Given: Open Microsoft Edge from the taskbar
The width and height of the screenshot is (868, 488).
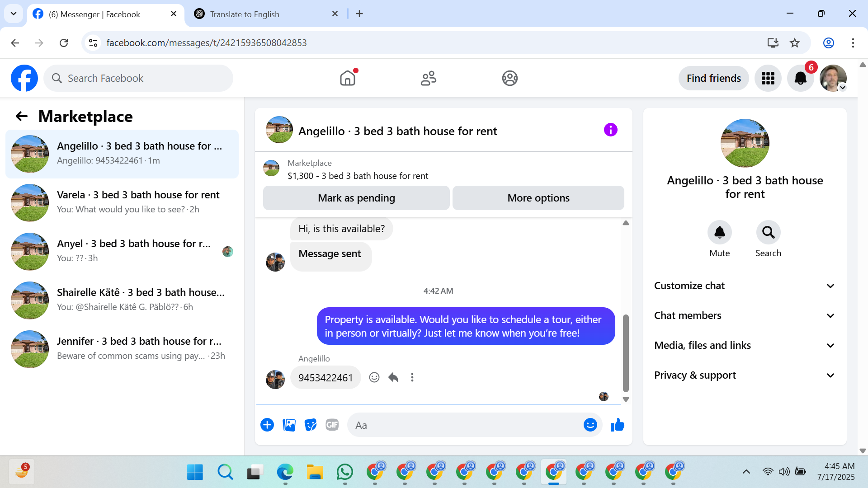Looking at the screenshot, I should click(285, 472).
